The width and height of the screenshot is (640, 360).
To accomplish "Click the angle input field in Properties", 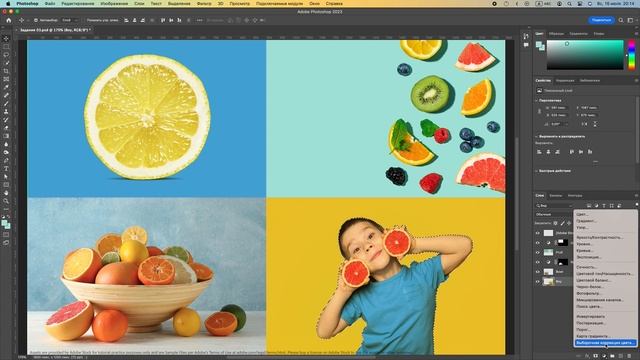I will 558,124.
